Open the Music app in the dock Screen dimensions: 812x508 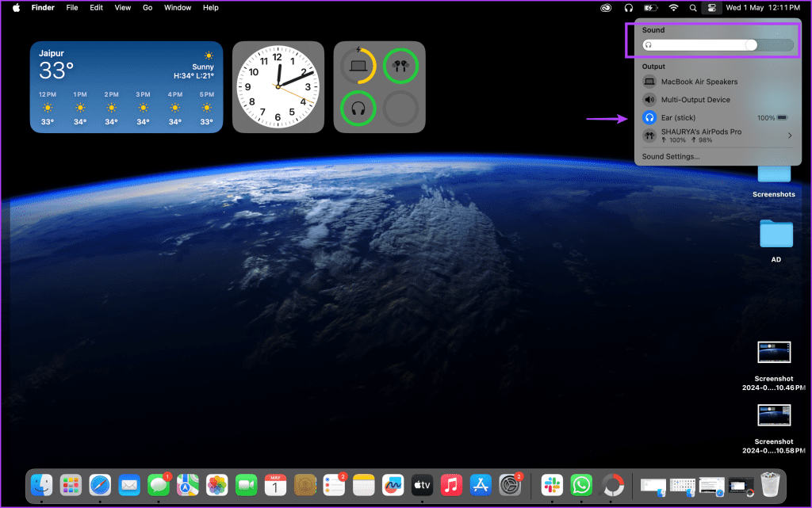[x=451, y=485]
